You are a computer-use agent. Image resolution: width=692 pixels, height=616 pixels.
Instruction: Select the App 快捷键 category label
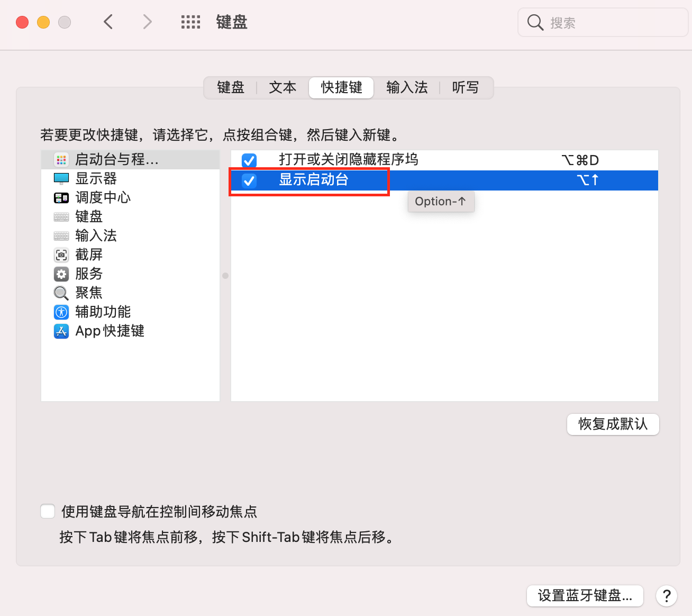110,331
